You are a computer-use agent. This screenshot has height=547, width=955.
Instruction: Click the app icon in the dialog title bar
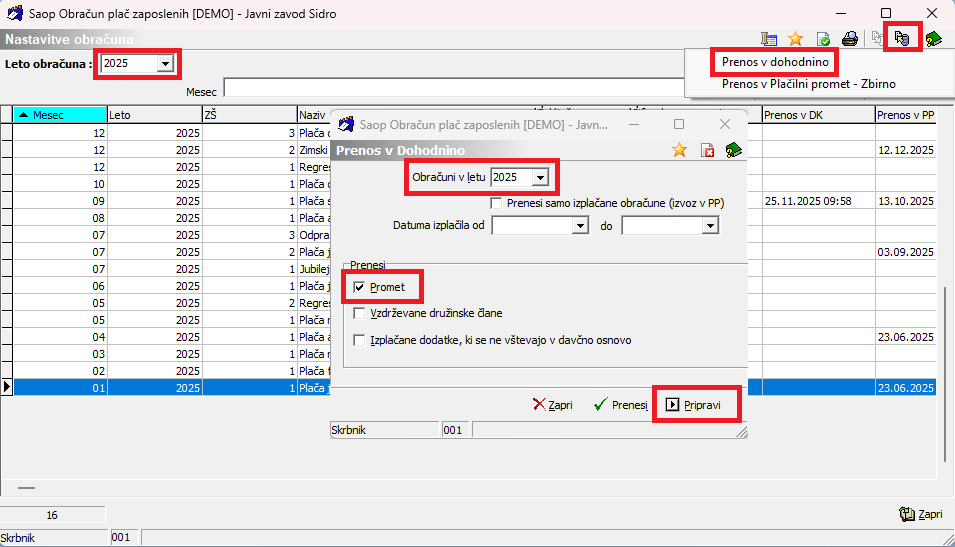(x=346, y=124)
